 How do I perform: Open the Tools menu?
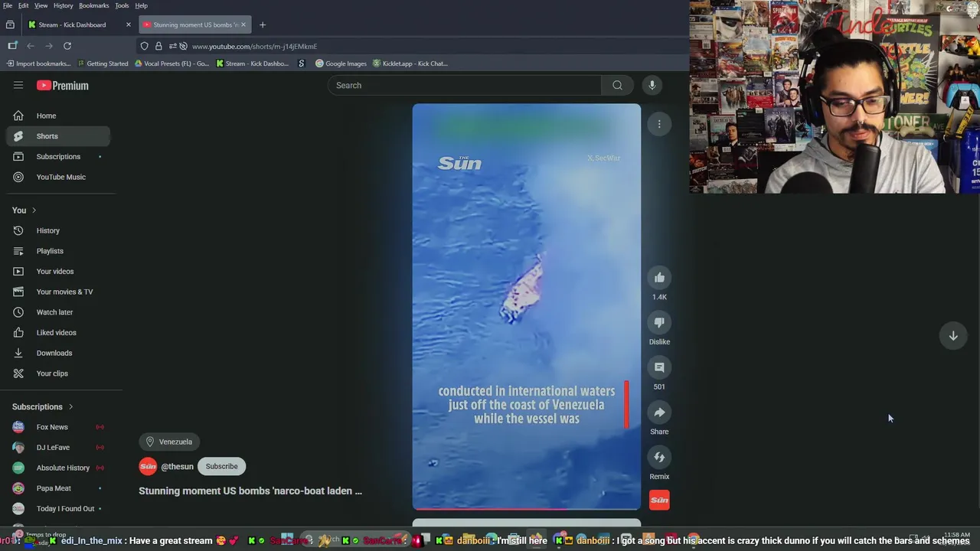[122, 5]
